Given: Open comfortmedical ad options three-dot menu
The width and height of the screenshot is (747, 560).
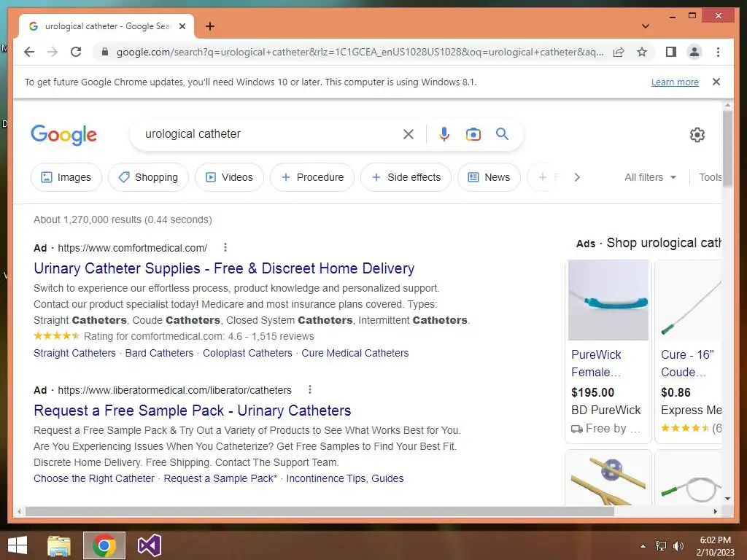Looking at the screenshot, I should click(x=225, y=248).
